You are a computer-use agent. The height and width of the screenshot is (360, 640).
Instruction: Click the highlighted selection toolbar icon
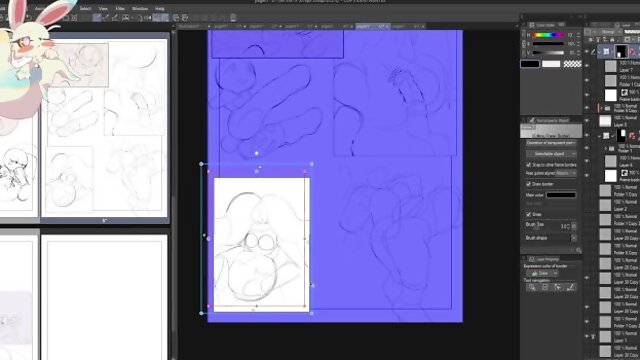coord(97,18)
